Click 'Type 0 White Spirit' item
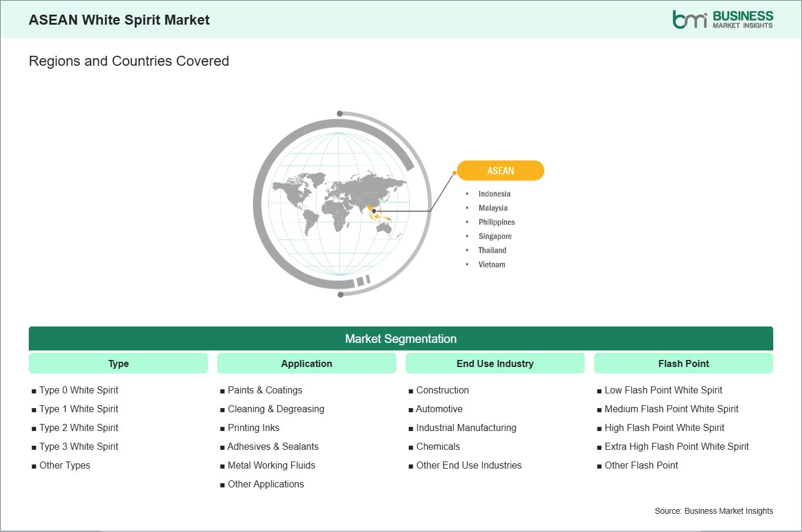The height and width of the screenshot is (532, 802). [79, 390]
